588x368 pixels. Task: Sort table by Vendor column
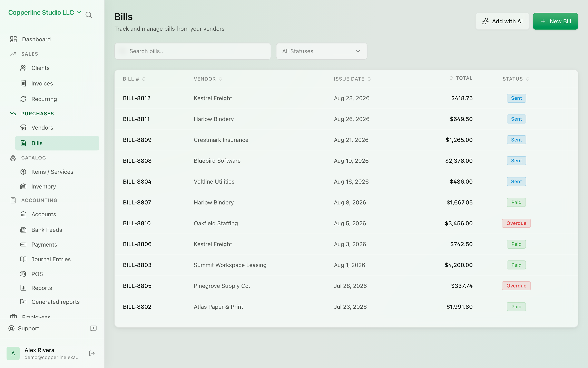208,79
